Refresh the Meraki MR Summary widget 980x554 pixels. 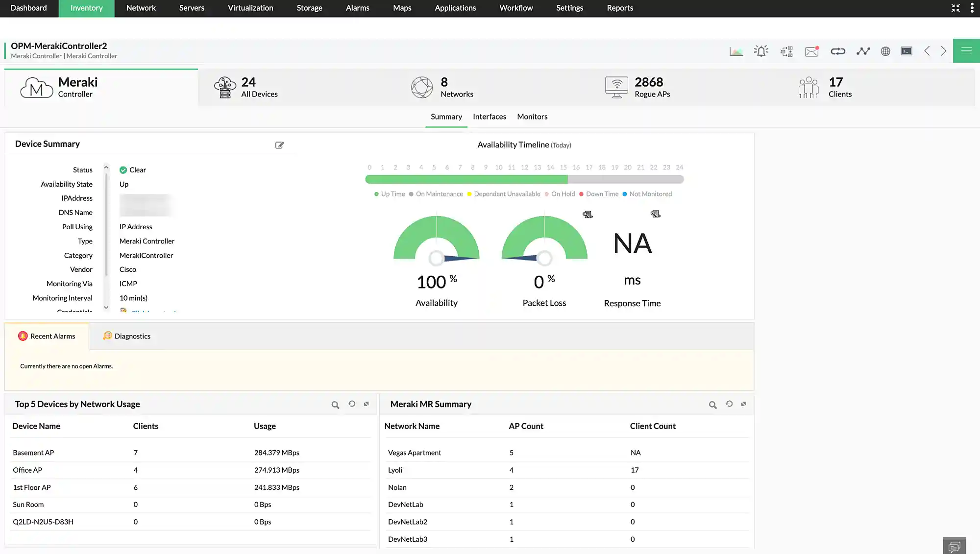click(729, 405)
